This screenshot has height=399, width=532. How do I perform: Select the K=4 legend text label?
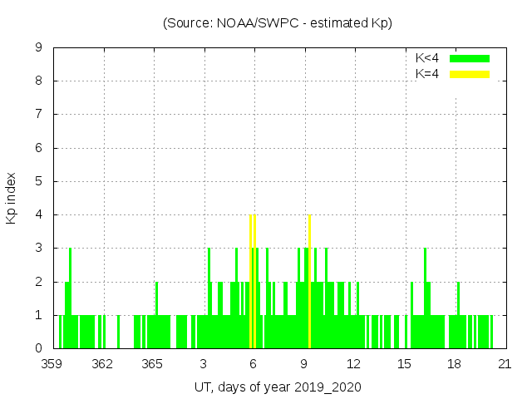point(426,74)
